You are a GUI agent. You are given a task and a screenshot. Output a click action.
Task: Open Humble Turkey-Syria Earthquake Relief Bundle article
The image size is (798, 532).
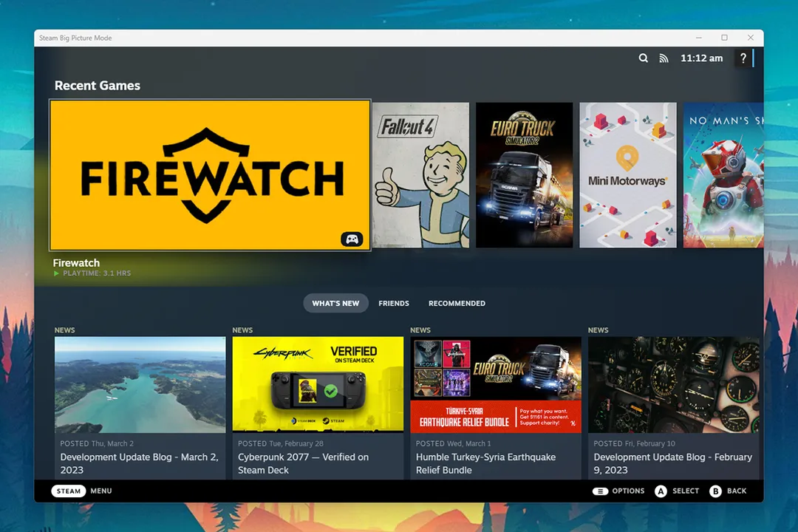pos(485,464)
